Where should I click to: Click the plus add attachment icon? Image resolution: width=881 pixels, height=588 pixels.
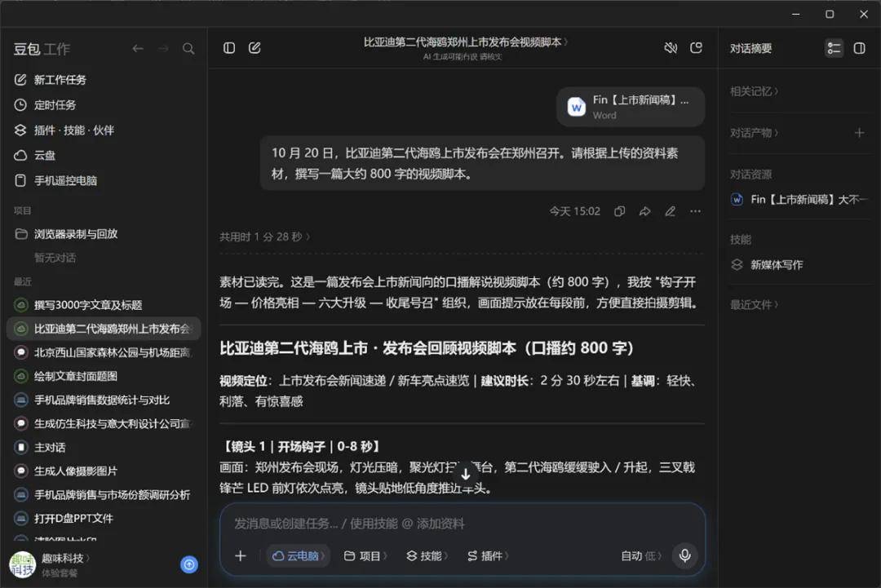(x=241, y=556)
